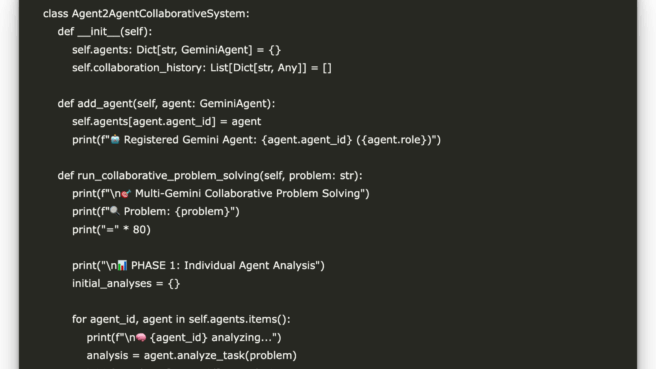Click the {problem} placeholder in print statement
The width and height of the screenshot is (656, 369).
(x=202, y=212)
